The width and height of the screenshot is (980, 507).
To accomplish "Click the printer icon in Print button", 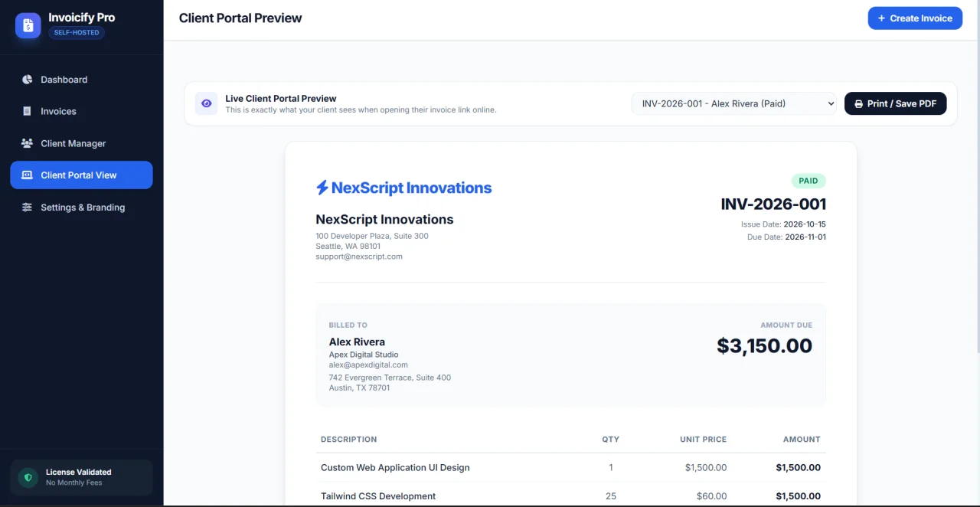I will point(859,103).
